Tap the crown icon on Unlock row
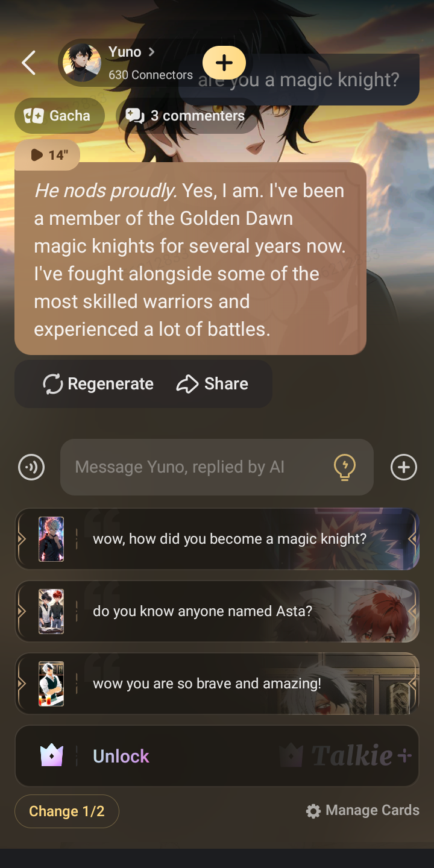 [x=52, y=756]
